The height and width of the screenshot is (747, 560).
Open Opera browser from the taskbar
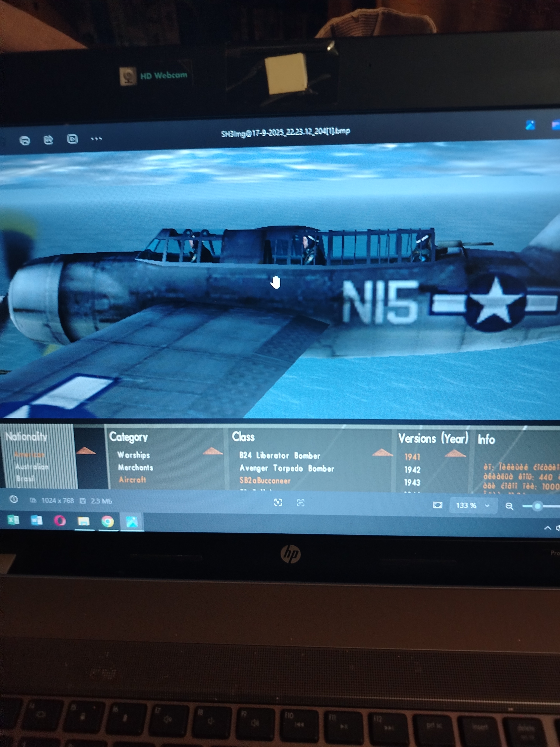click(x=60, y=521)
